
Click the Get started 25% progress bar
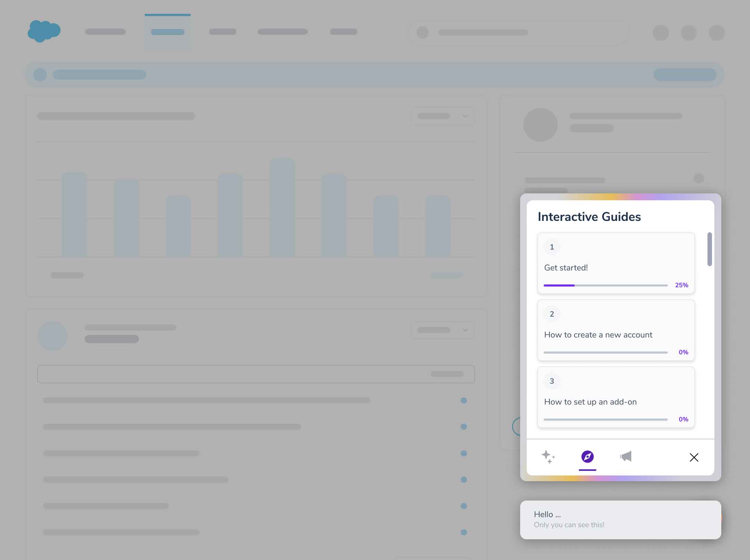click(x=606, y=286)
